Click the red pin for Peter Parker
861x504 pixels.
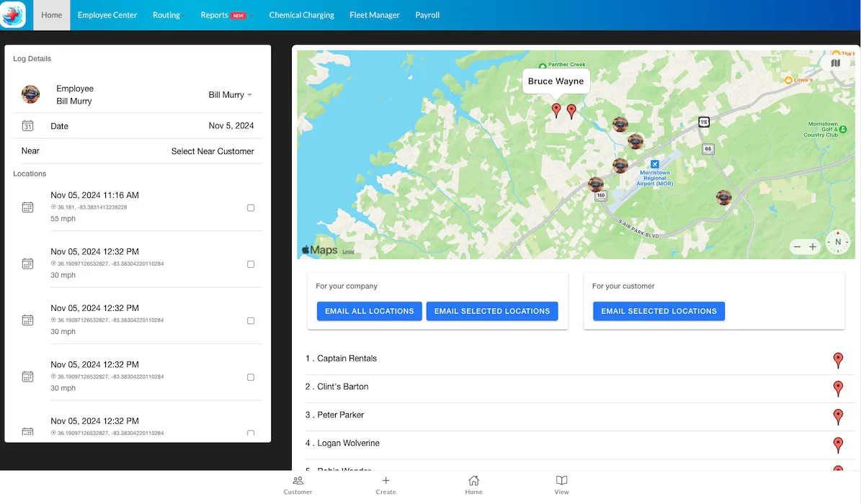[x=838, y=417]
